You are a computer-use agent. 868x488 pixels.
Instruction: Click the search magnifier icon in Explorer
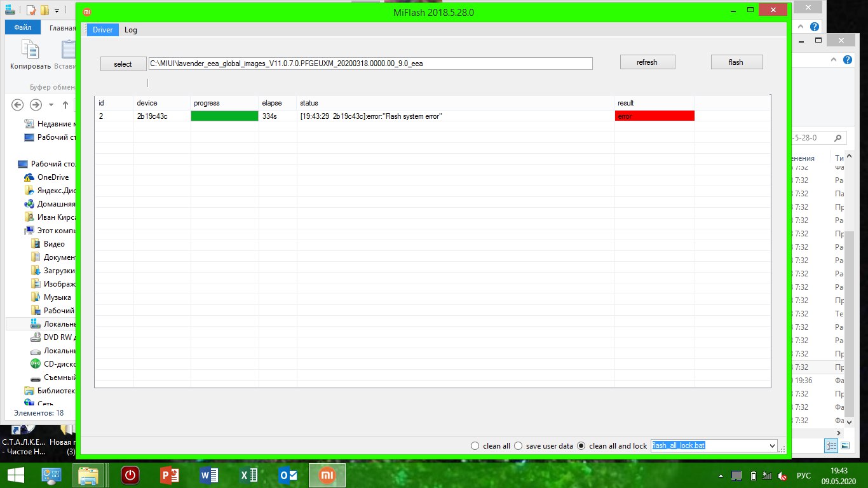[x=839, y=138]
